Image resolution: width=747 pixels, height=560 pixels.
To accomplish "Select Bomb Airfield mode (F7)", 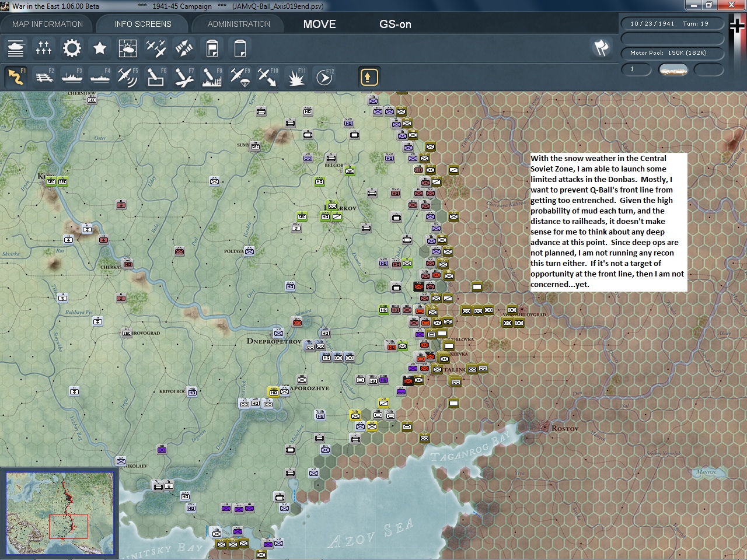I will point(184,77).
